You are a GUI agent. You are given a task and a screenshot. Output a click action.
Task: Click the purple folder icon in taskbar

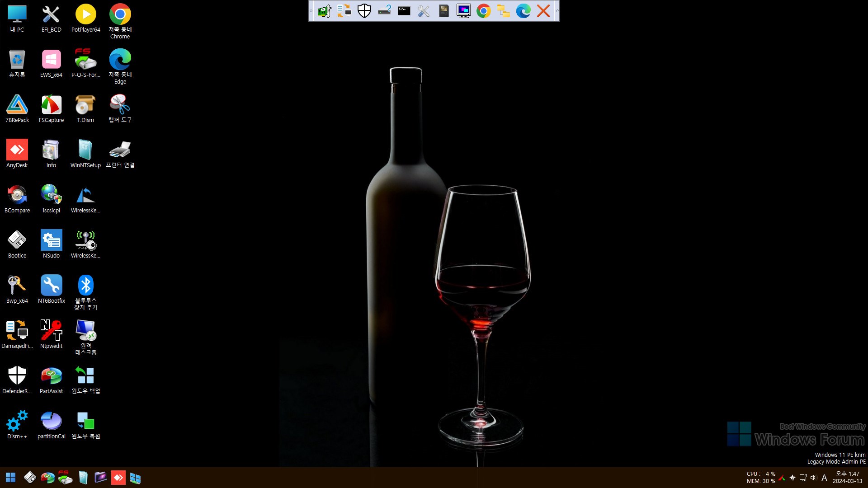tap(100, 478)
